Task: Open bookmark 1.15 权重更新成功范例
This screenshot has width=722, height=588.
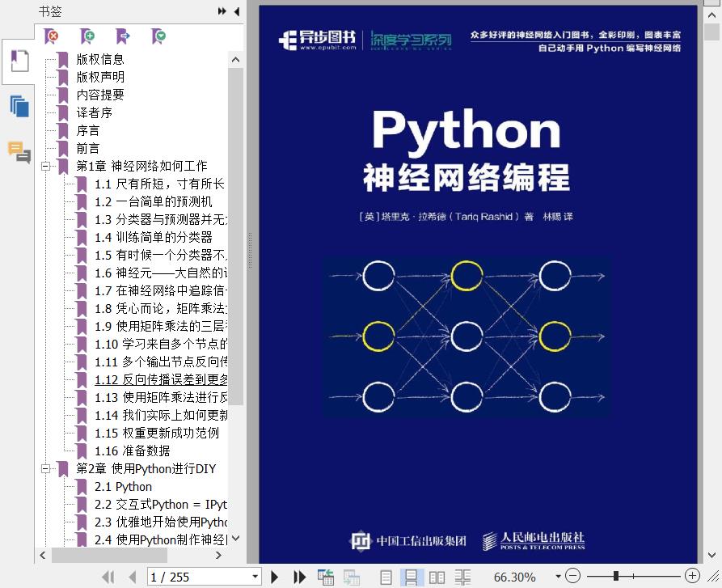Action: [x=157, y=433]
